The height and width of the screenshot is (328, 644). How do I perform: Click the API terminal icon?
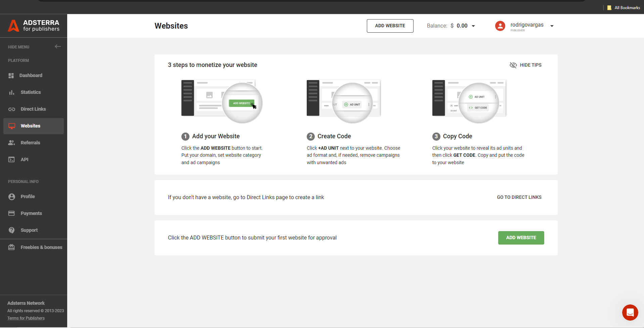pyautogui.click(x=12, y=159)
